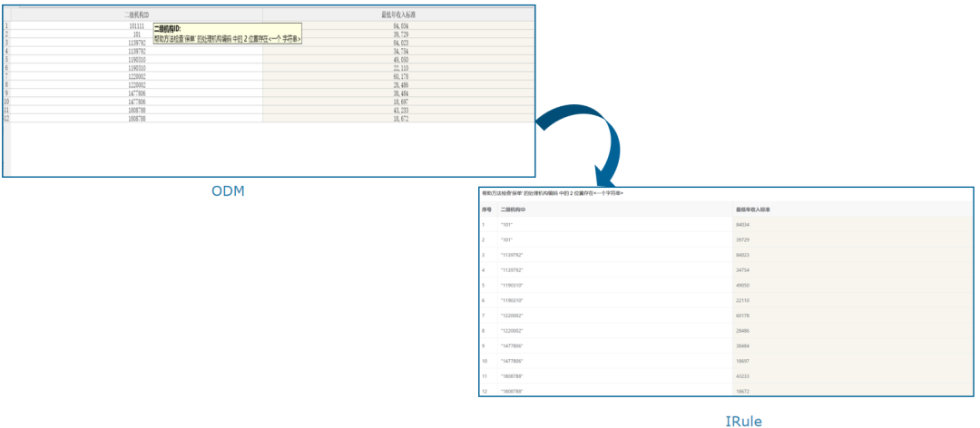This screenshot has height=428, width=980.
Task: Click the "1139792" cell in IRule row 3
Action: [x=512, y=255]
